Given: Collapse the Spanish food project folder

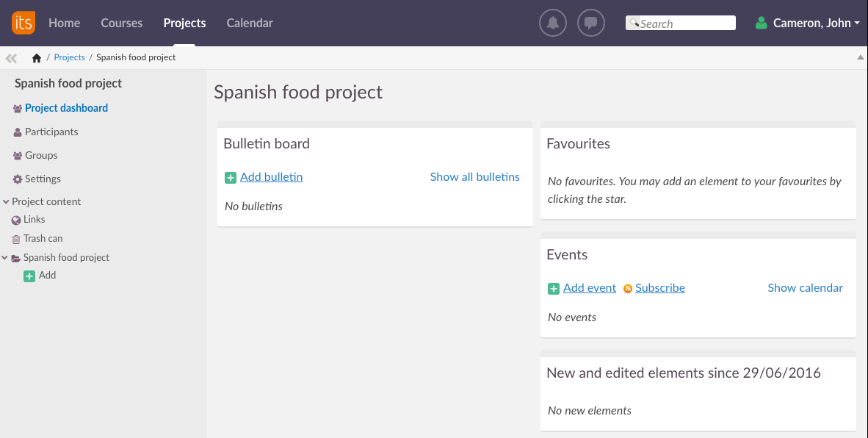Looking at the screenshot, I should 6,258.
